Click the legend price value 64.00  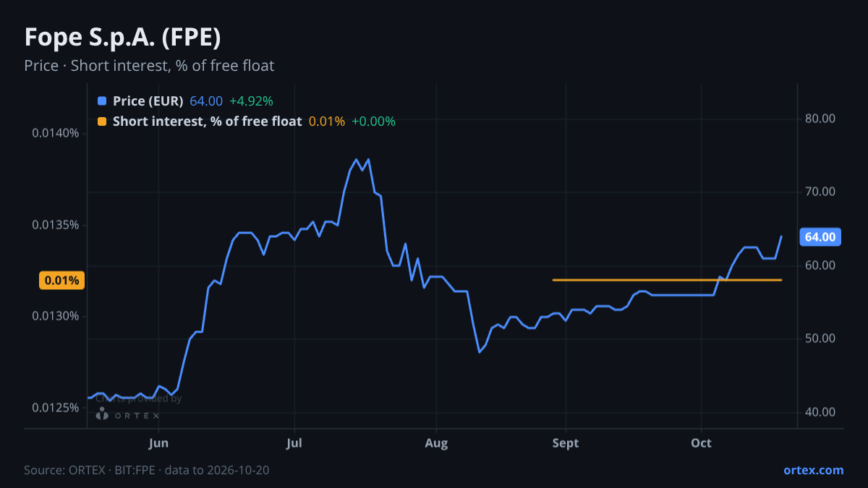click(x=206, y=101)
